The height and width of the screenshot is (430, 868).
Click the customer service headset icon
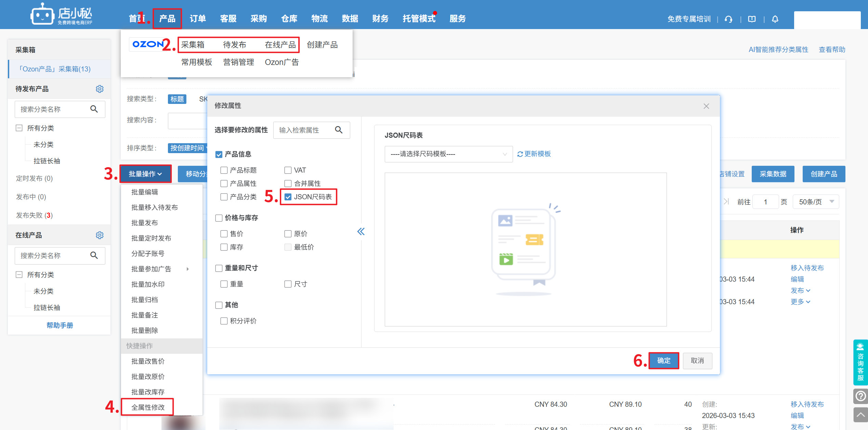[728, 19]
